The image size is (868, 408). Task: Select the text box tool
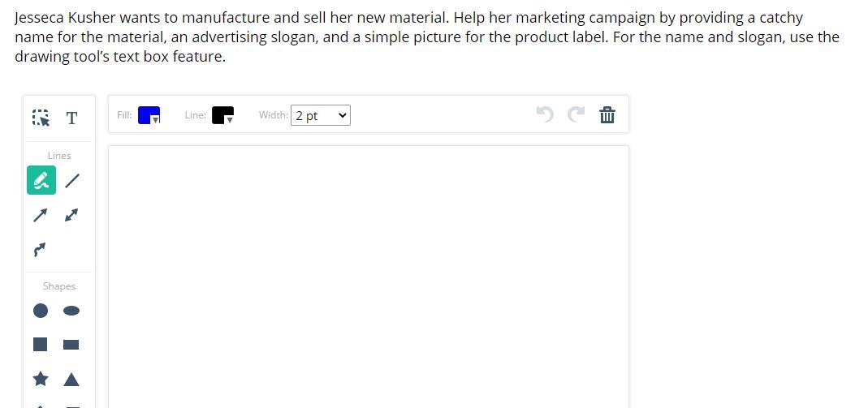tap(71, 118)
